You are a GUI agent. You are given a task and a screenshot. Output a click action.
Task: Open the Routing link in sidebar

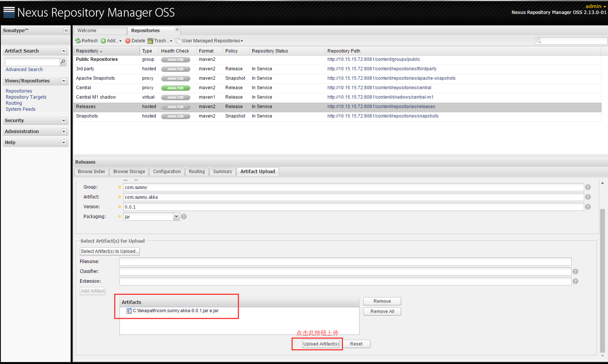pyautogui.click(x=14, y=103)
